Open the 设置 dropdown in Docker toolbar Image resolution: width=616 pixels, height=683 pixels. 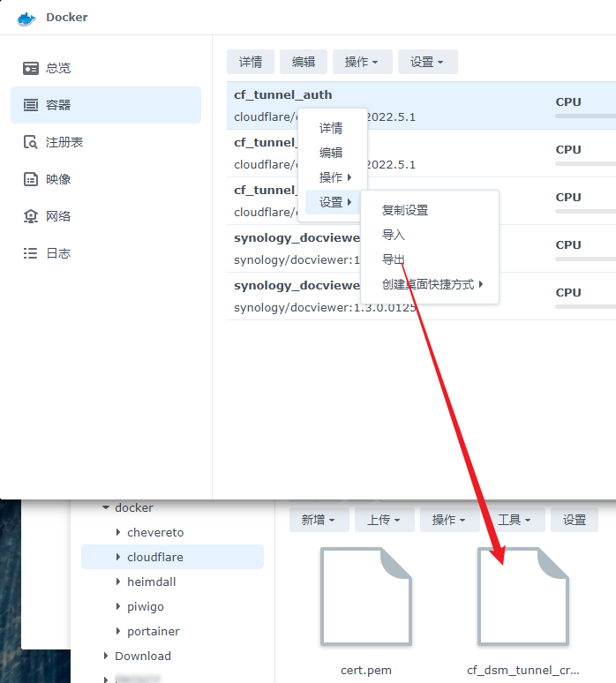point(427,62)
